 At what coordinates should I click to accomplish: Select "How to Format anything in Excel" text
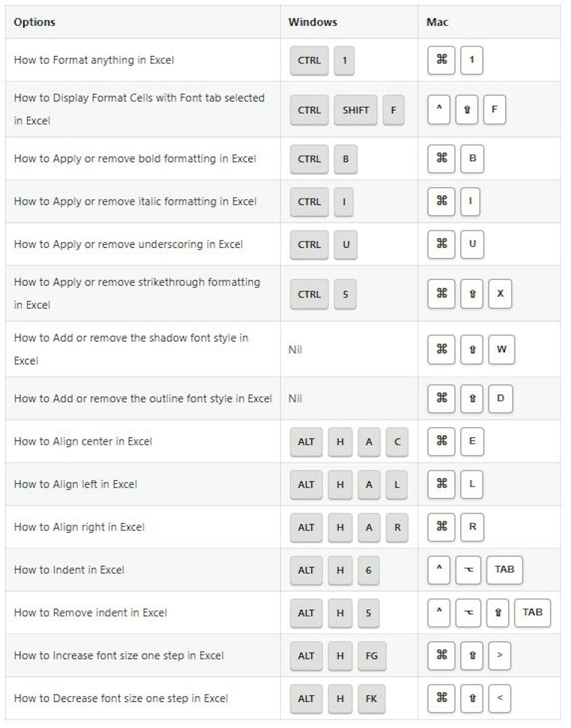pyautogui.click(x=94, y=60)
